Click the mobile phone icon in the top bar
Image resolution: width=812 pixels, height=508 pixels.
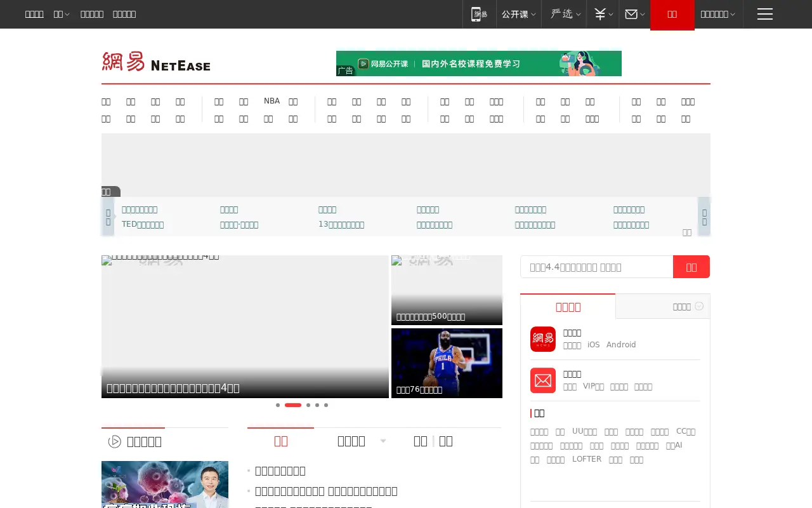[479, 14]
